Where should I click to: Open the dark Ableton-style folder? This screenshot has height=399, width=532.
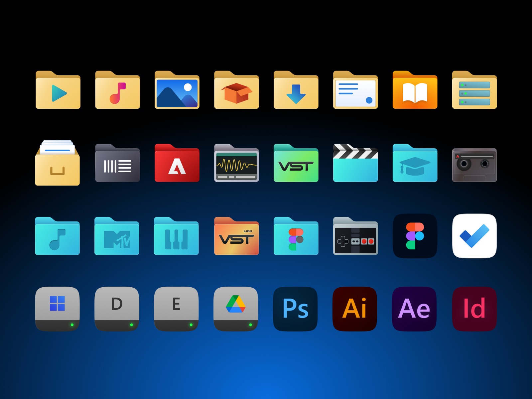pos(118,163)
